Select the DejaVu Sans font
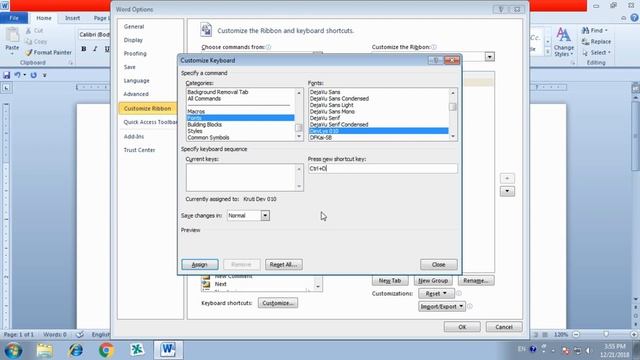This screenshot has height=360, width=640. point(325,92)
